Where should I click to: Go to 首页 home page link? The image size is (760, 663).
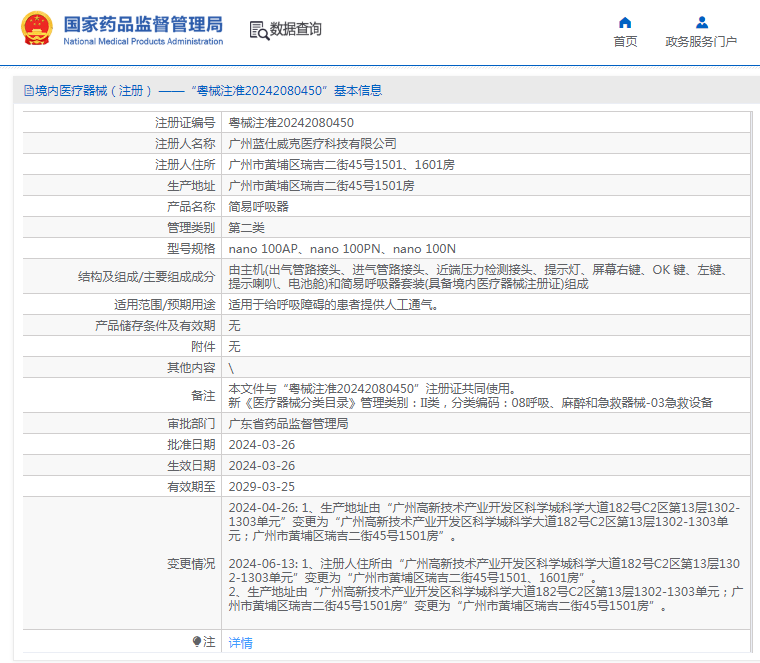click(625, 42)
